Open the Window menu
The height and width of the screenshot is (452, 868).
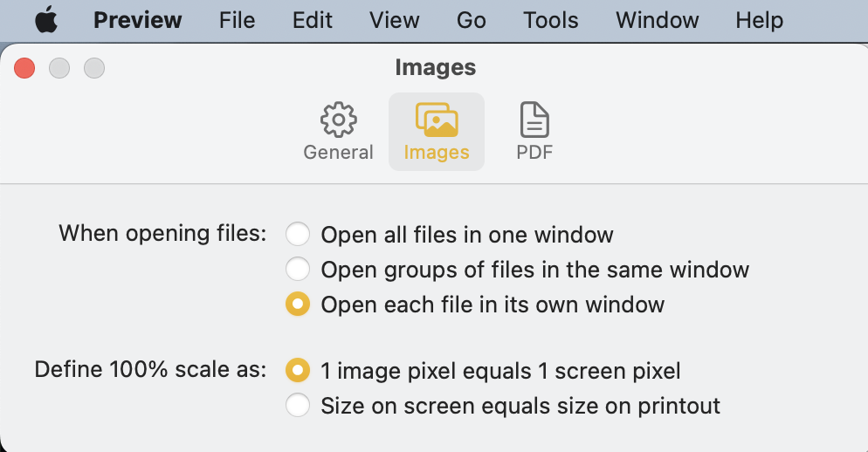click(x=657, y=20)
